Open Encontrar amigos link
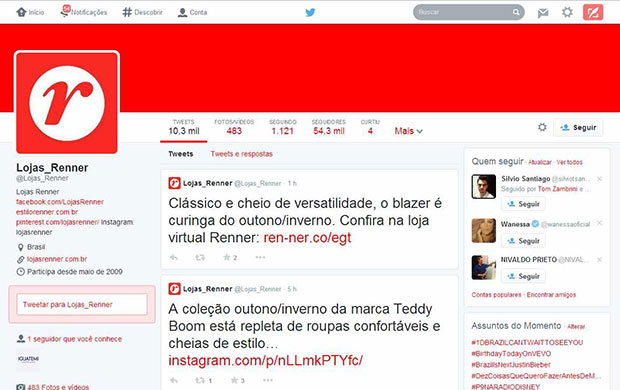The width and height of the screenshot is (620, 390). tap(551, 295)
